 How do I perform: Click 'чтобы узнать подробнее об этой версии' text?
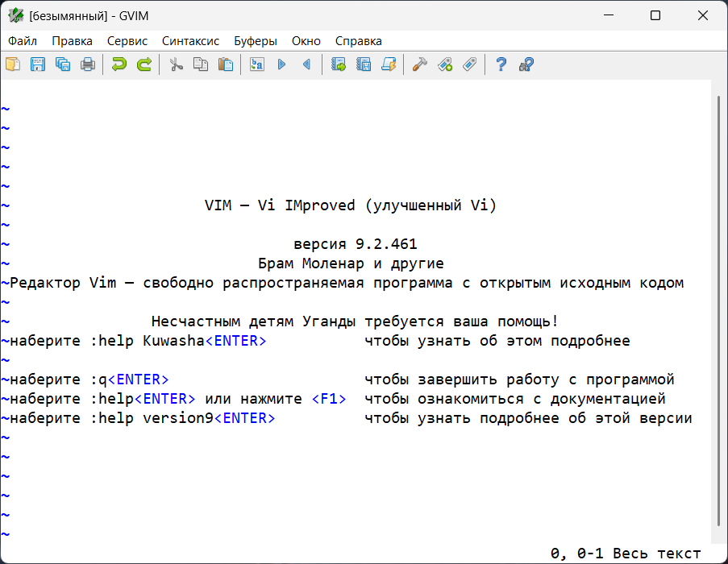pyautogui.click(x=528, y=418)
